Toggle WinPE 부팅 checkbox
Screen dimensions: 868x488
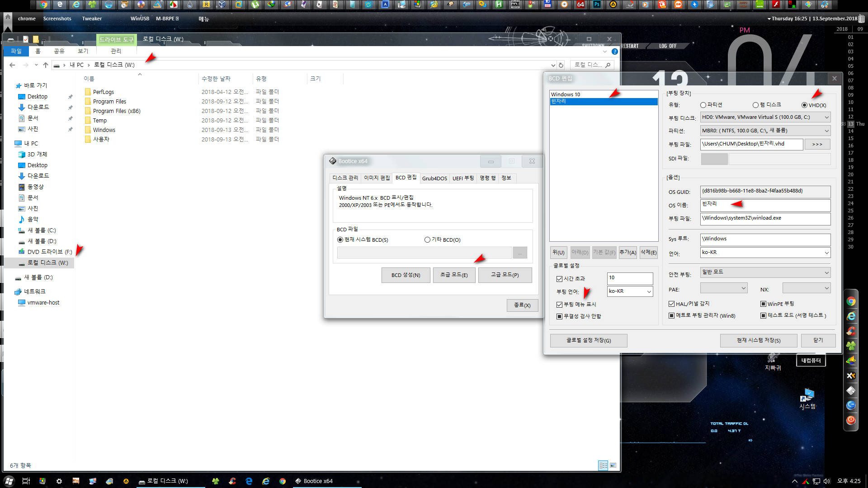click(763, 304)
